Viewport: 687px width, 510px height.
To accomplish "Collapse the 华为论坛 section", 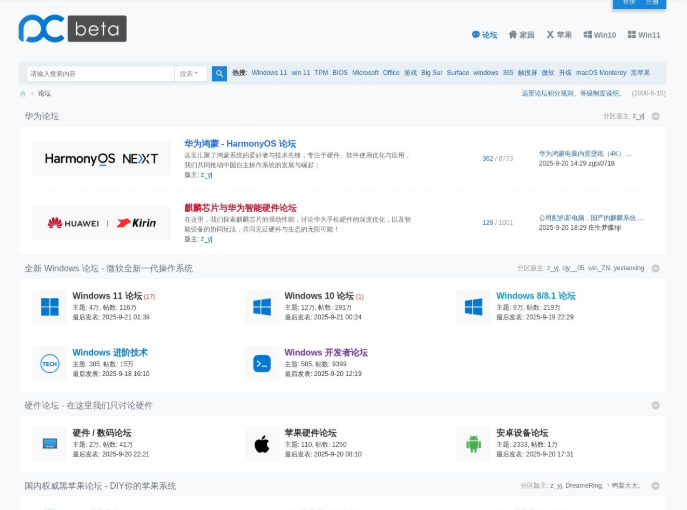I will 655,116.
